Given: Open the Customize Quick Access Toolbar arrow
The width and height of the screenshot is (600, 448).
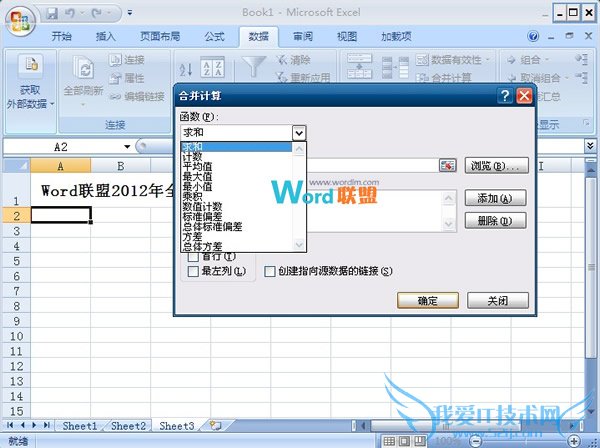Looking at the screenshot, I should [x=130, y=13].
